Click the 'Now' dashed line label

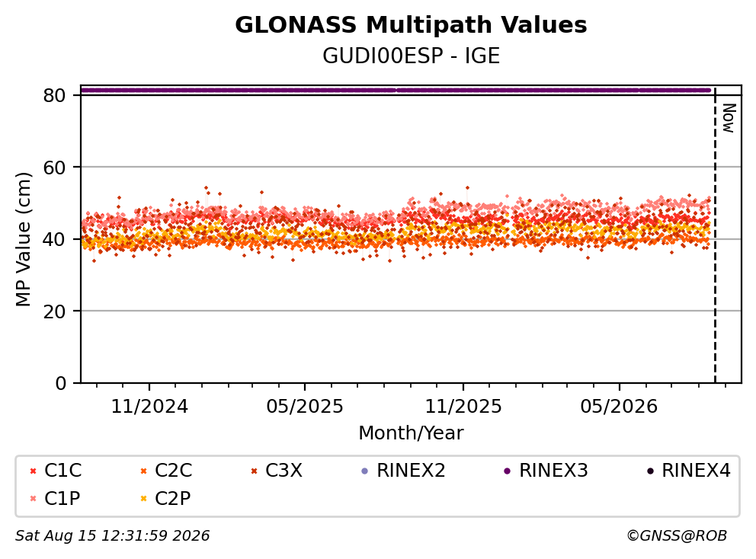(729, 118)
